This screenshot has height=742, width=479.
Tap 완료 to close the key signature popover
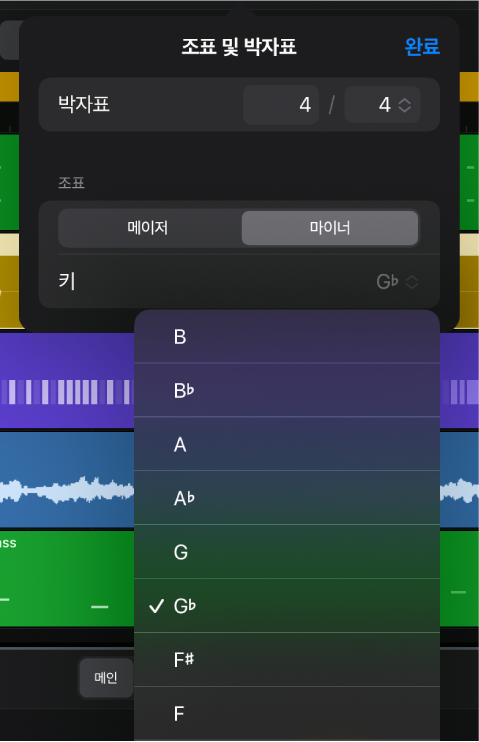point(422,46)
